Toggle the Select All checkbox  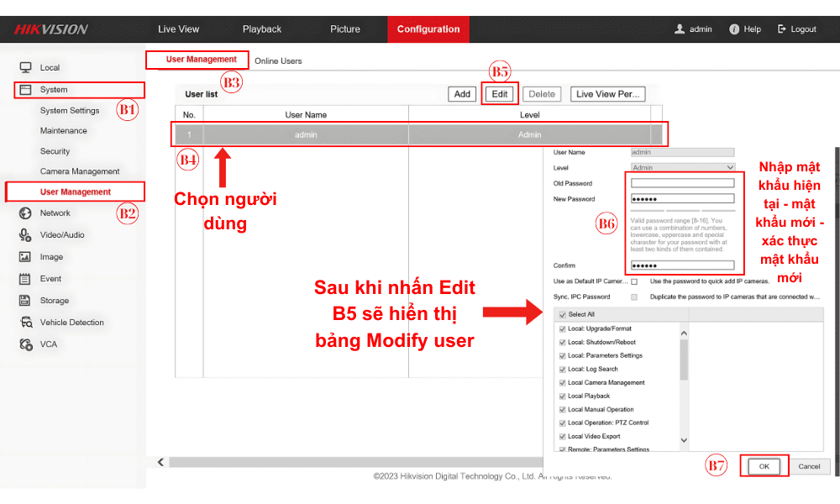coord(563,314)
